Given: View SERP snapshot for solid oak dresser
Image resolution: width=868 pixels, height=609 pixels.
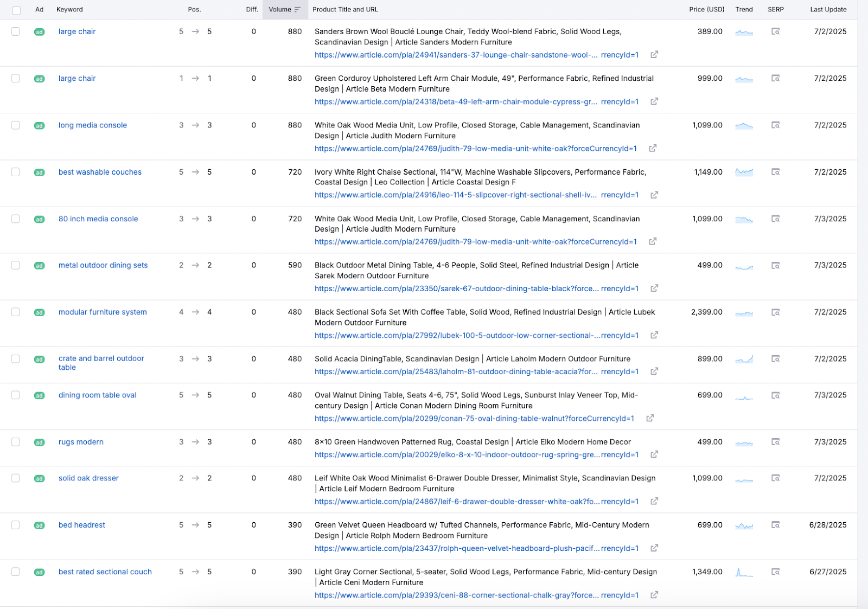Looking at the screenshot, I should click(x=776, y=478).
